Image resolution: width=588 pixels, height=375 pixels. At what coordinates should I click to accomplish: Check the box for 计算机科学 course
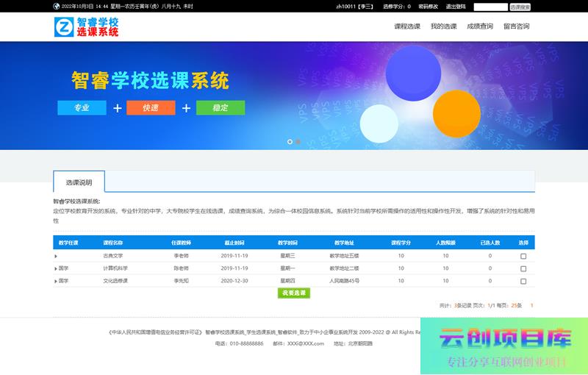[523, 268]
